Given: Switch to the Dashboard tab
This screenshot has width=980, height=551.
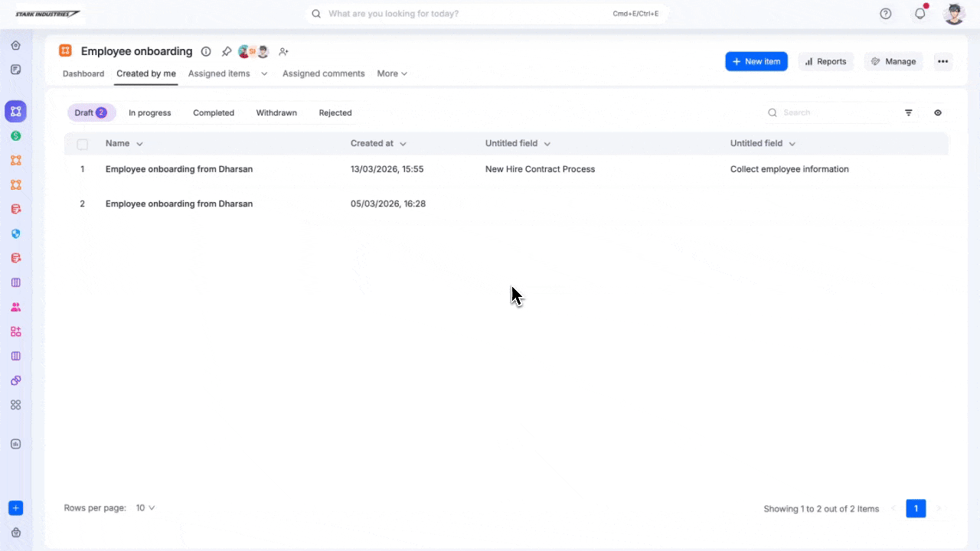Looking at the screenshot, I should [x=83, y=74].
